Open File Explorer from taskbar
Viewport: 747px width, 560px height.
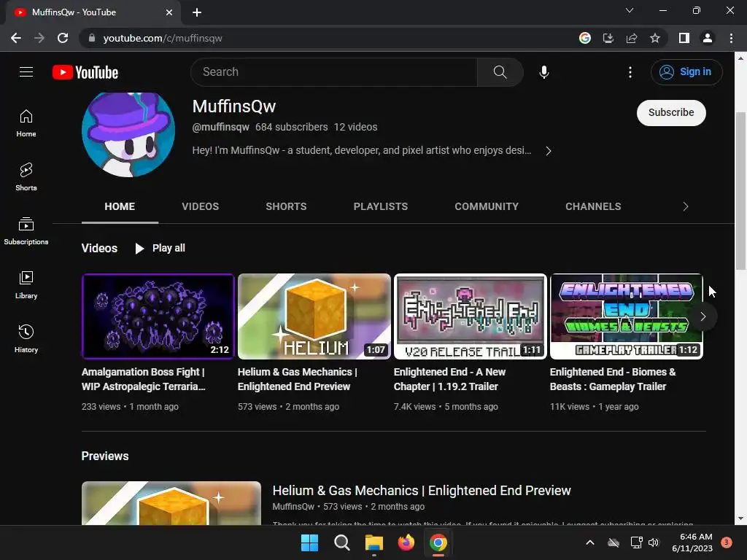374,542
